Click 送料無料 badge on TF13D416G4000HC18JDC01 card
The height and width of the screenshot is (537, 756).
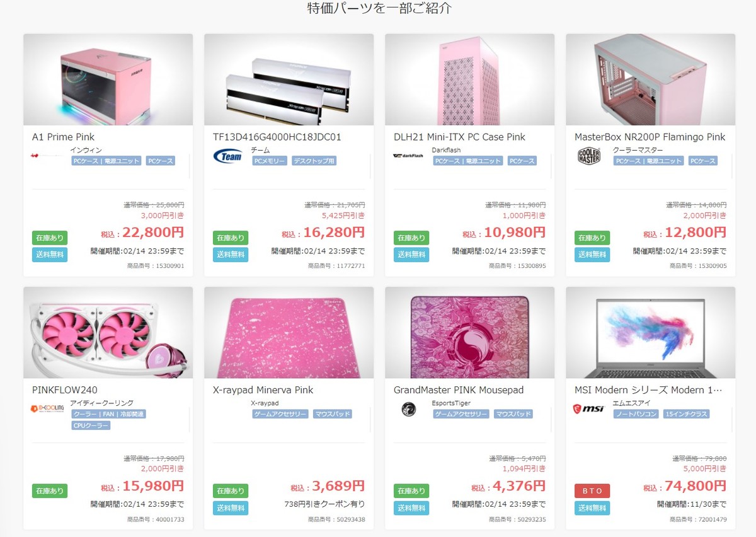click(231, 255)
